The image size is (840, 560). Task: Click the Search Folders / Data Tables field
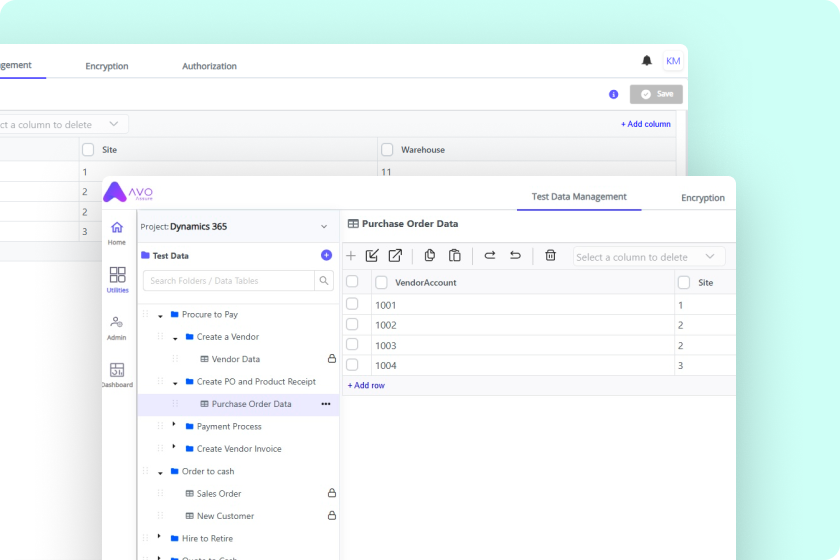(228, 281)
